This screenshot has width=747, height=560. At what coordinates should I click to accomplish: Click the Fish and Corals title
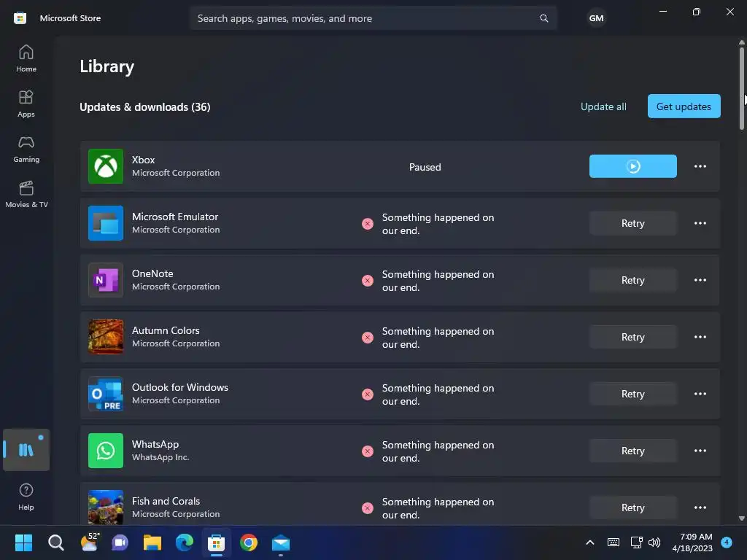[x=166, y=501]
